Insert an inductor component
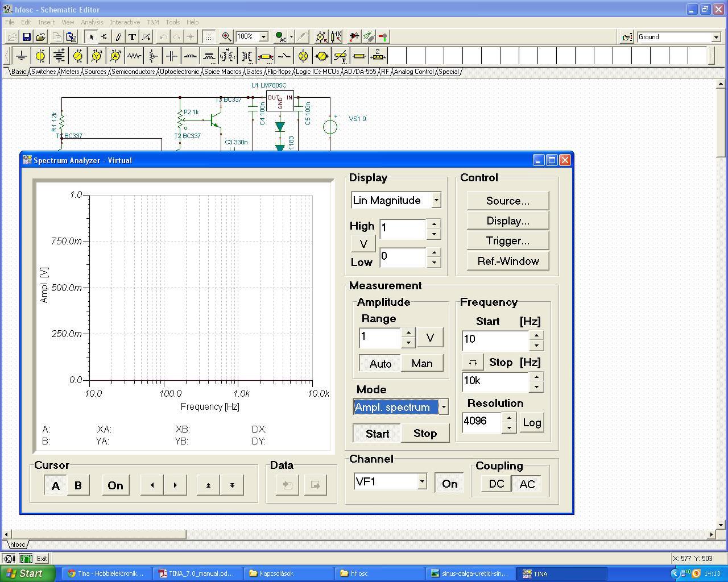The width and height of the screenshot is (728, 582). (x=191, y=56)
